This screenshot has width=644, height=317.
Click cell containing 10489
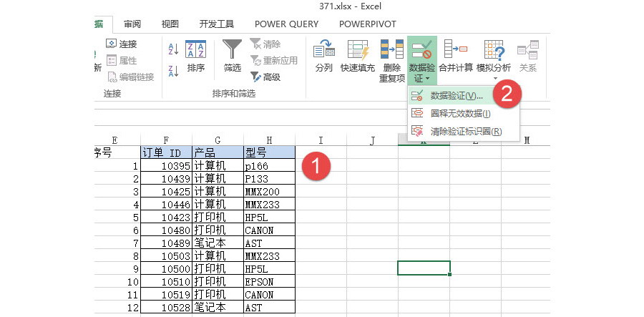tap(166, 243)
